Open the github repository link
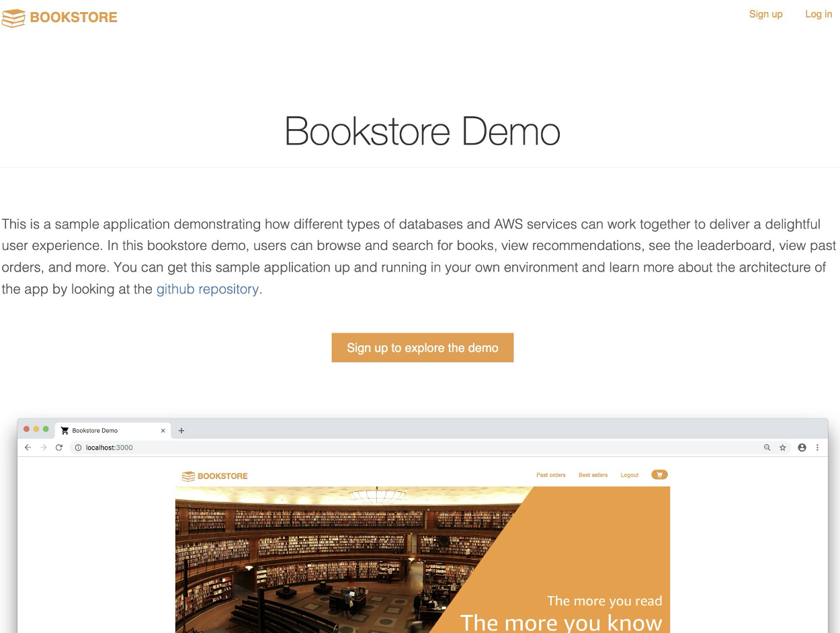 207,289
